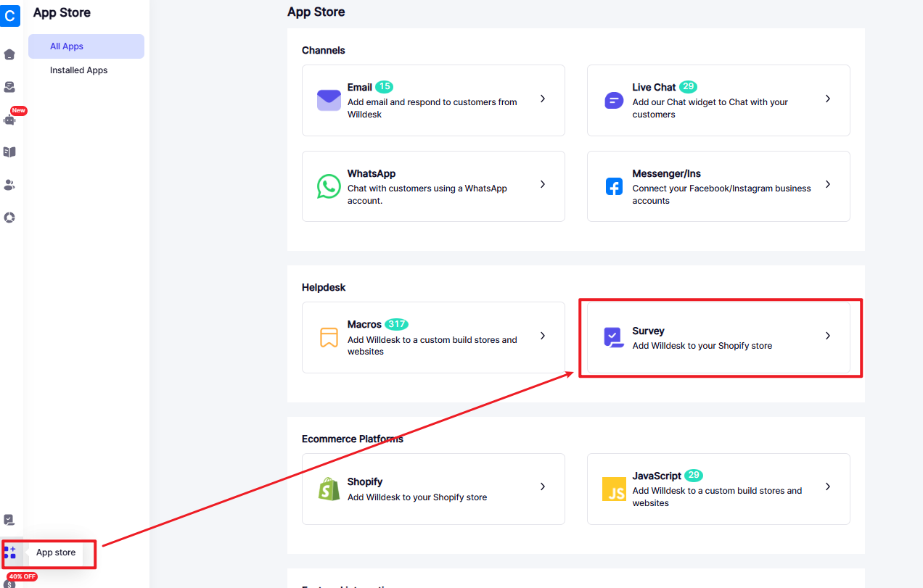The width and height of the screenshot is (923, 588).
Task: Click the red 40% OFF badge
Action: [22, 576]
